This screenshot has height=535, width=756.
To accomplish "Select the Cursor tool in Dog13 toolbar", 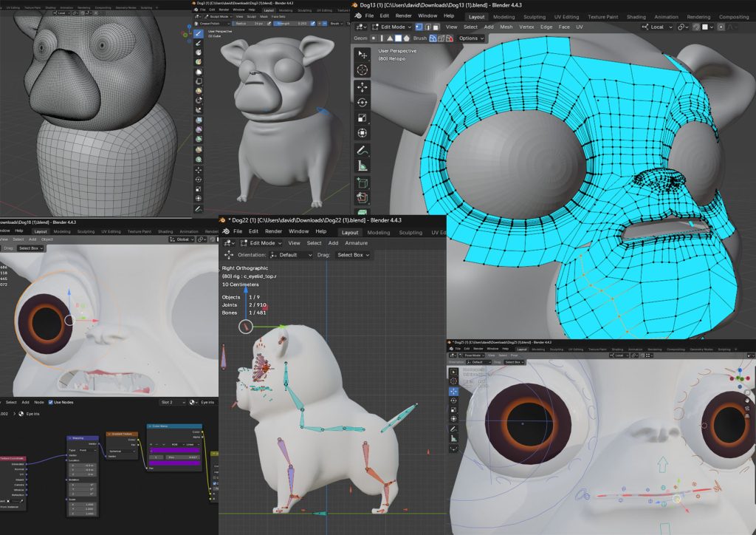I will [362, 70].
